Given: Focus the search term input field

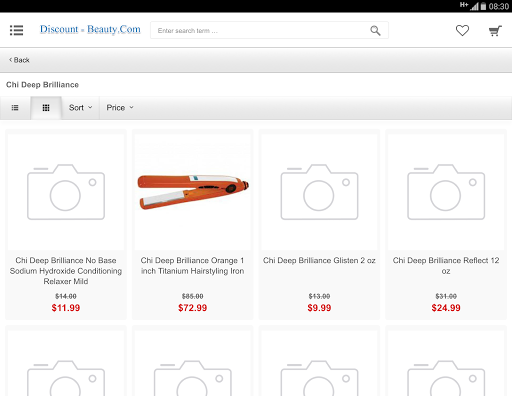Looking at the screenshot, I should click(260, 31).
